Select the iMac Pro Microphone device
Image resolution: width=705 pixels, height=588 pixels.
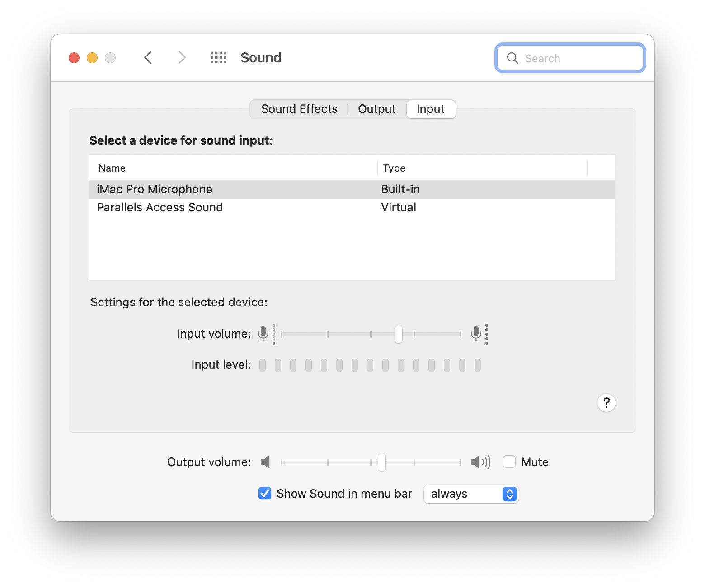point(352,189)
